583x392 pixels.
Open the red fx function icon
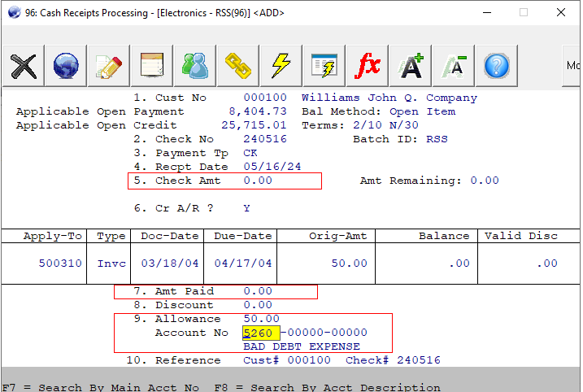click(368, 66)
